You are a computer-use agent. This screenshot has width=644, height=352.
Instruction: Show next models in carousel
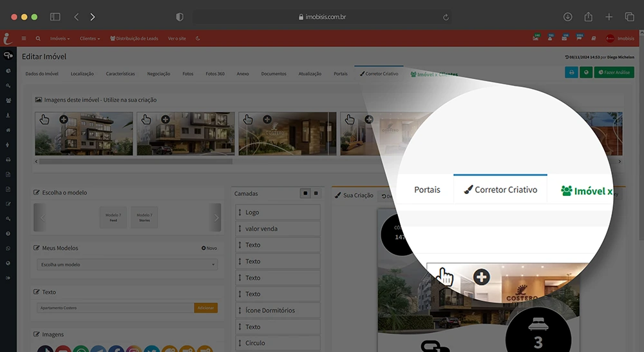pyautogui.click(x=216, y=217)
